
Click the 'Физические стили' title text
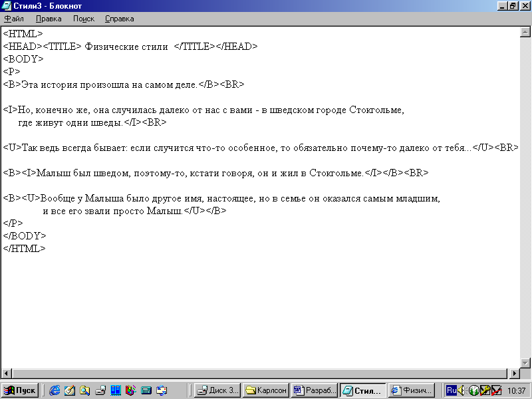[126, 47]
